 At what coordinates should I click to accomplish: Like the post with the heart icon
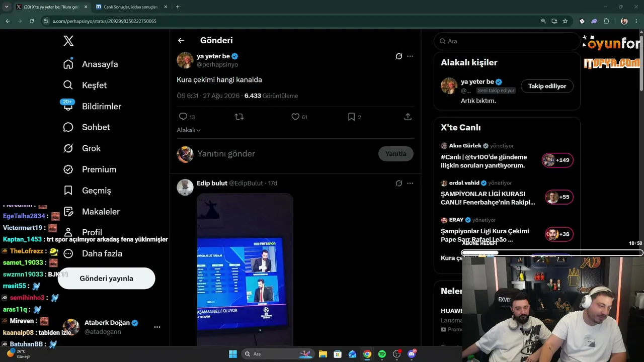[295, 117]
